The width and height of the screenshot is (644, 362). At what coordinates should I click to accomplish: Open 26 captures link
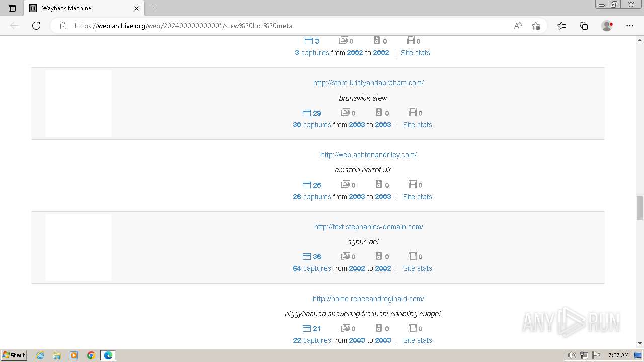click(312, 197)
